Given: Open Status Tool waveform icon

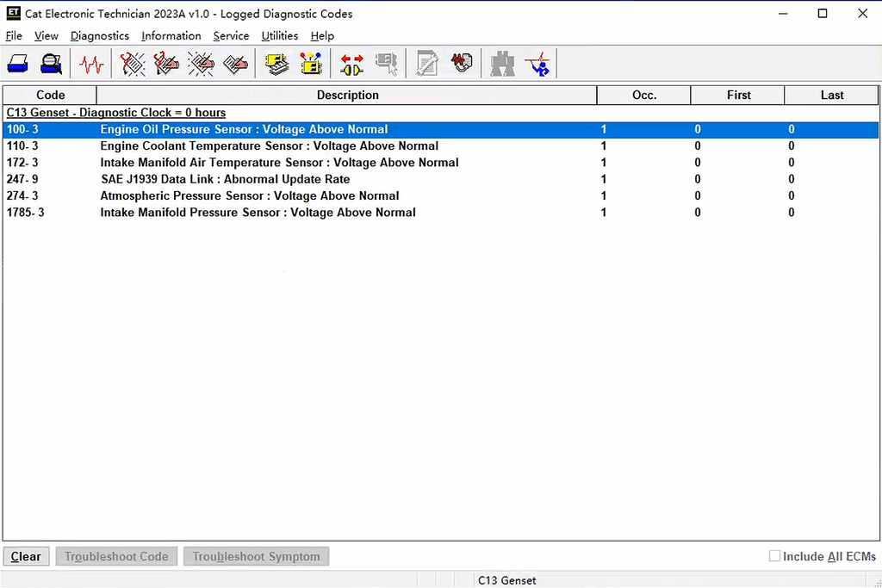Looking at the screenshot, I should coord(91,64).
